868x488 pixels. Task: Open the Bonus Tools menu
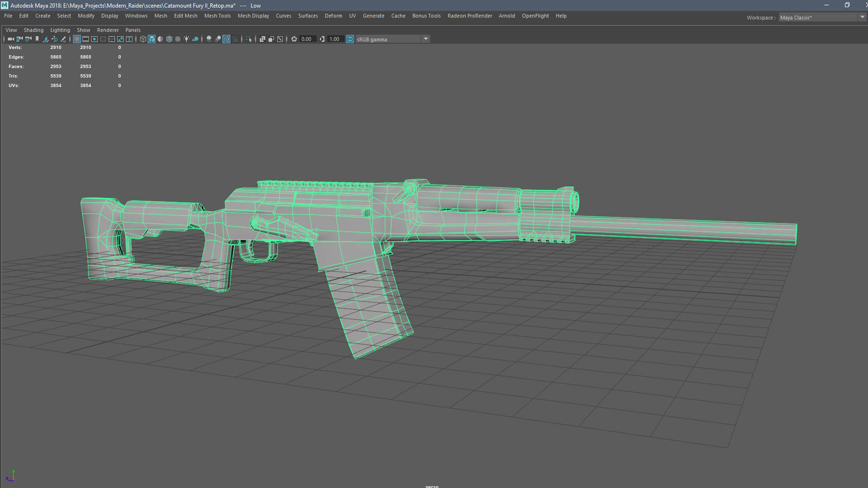[x=426, y=16]
